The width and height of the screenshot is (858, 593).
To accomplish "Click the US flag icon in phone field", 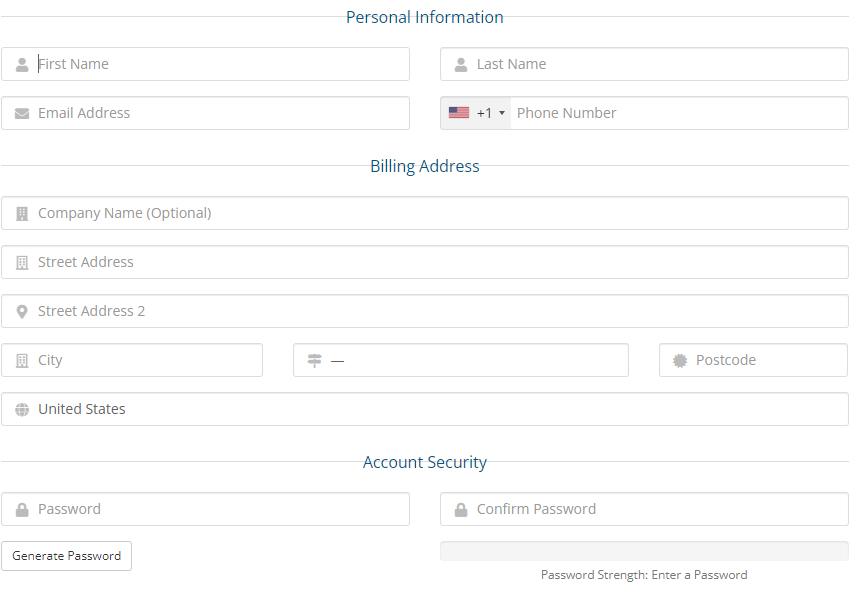I will click(459, 113).
